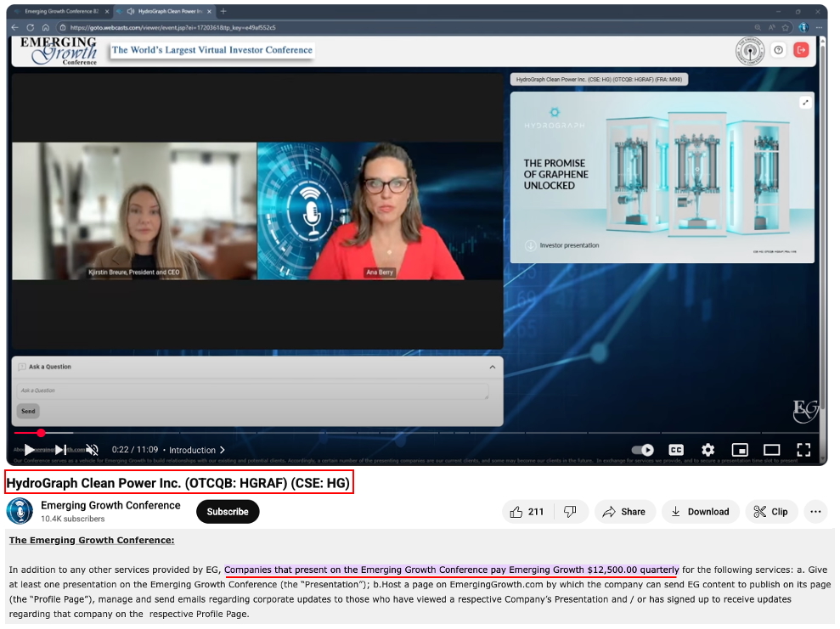Like the video with 211 likes
This screenshot has height=629, width=840.
[527, 512]
